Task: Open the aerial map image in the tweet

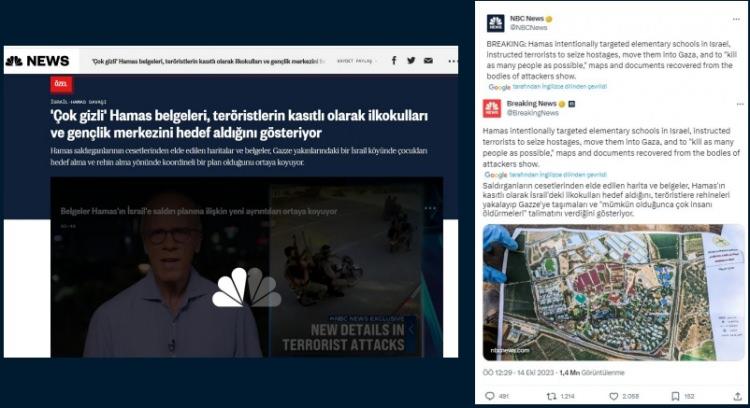Action: pyautogui.click(x=614, y=292)
